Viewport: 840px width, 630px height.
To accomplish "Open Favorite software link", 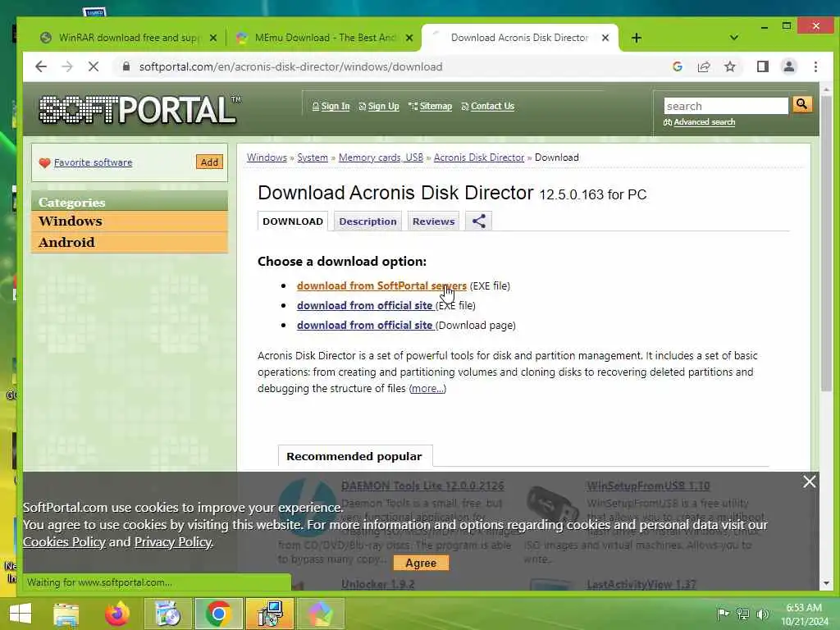I will tap(93, 162).
